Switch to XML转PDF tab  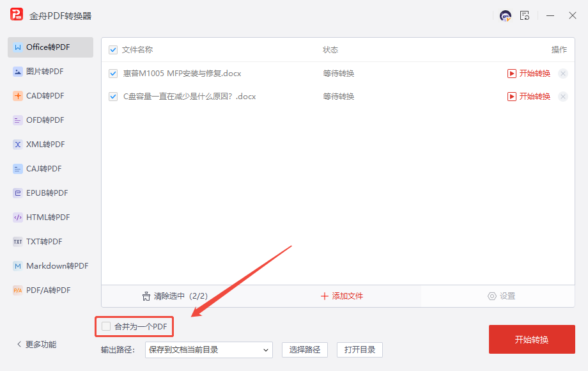click(50, 145)
